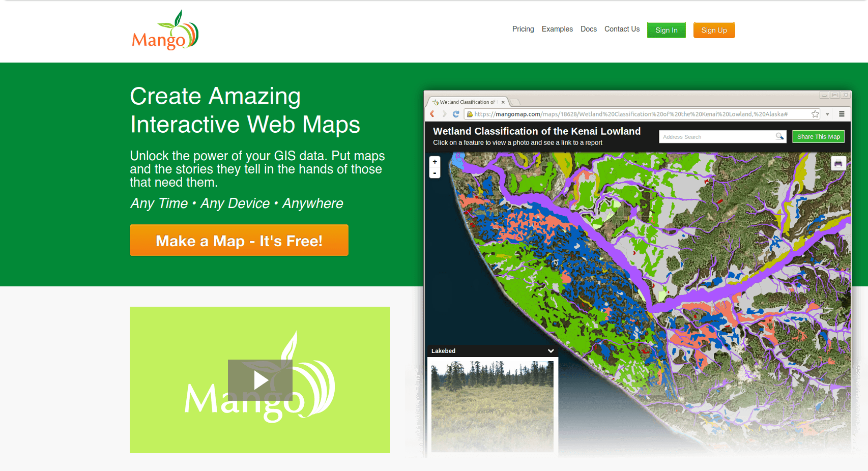This screenshot has height=471, width=868.
Task: Click the 'Unlock the power of your GIS data' paragraph
Action: click(x=257, y=169)
